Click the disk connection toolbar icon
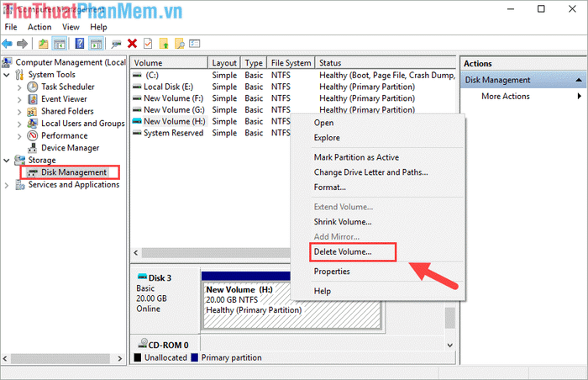The image size is (588, 380). [x=116, y=44]
